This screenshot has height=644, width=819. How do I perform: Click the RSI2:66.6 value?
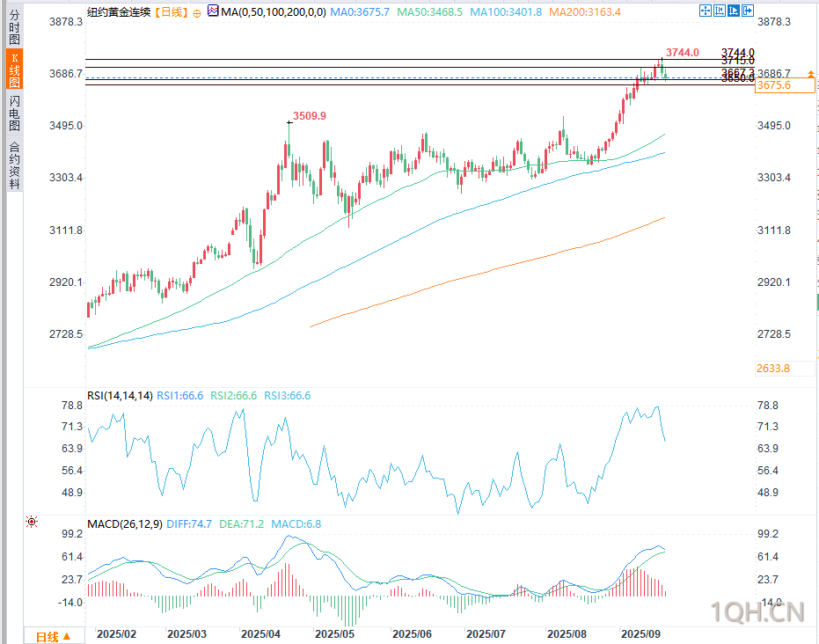coord(233,396)
